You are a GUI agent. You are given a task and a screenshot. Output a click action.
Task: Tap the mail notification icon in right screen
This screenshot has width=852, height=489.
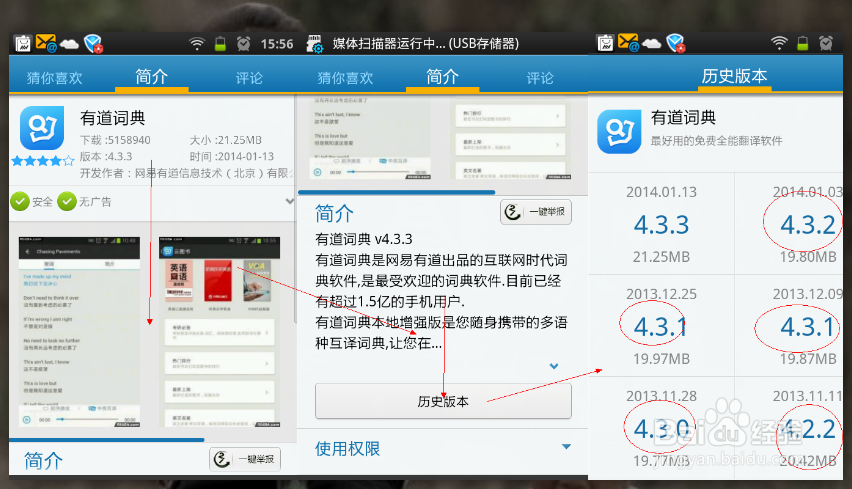628,42
